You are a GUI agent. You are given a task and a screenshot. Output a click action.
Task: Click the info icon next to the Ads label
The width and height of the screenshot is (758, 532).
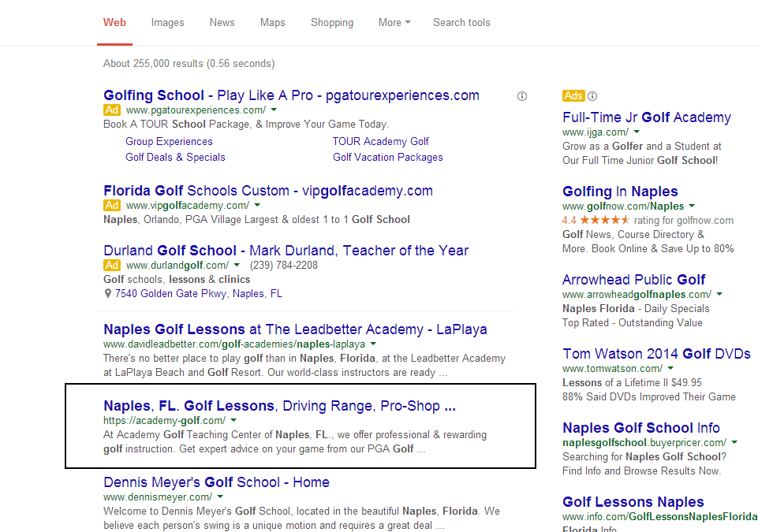592,96
